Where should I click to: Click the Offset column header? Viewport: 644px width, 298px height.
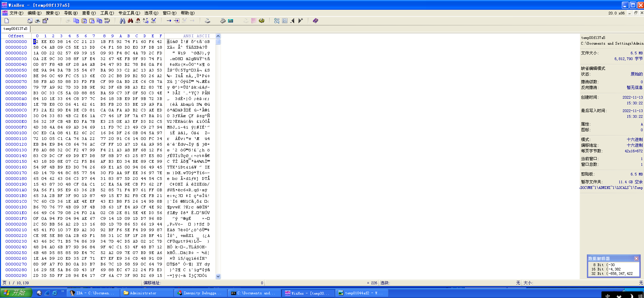[16, 36]
